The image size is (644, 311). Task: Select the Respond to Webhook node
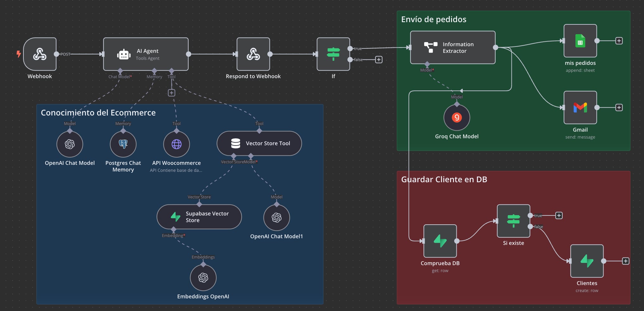tap(253, 54)
